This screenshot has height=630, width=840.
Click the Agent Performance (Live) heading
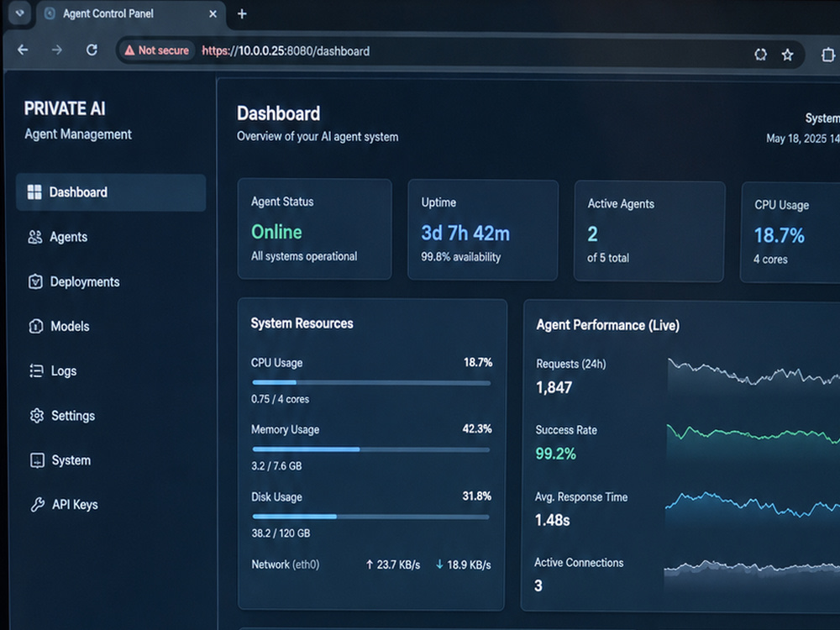tap(608, 325)
